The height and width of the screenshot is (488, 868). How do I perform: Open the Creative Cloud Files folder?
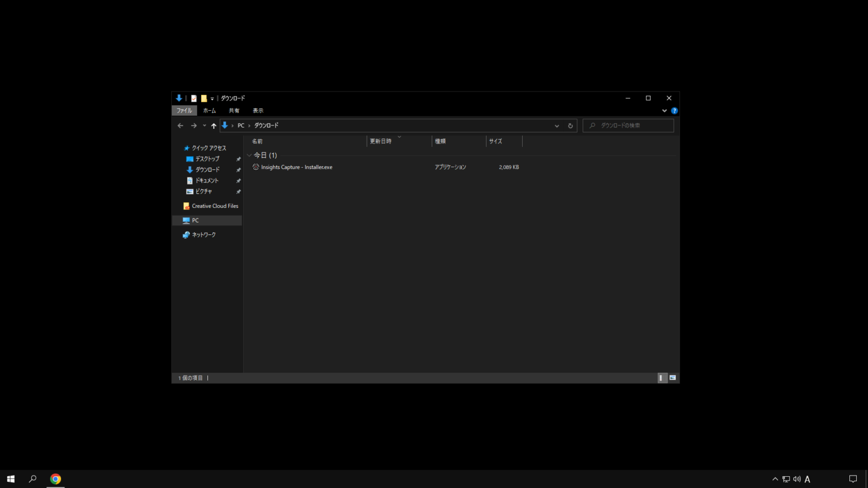click(x=214, y=206)
